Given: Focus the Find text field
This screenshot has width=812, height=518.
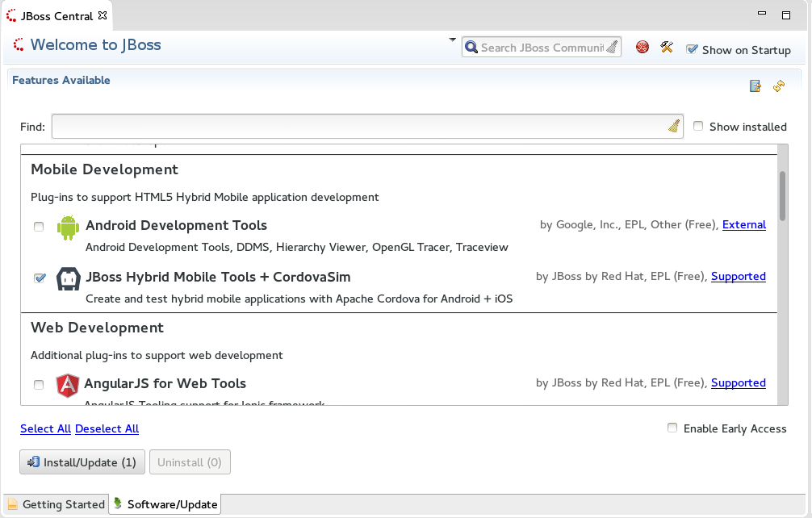Looking at the screenshot, I should (368, 126).
